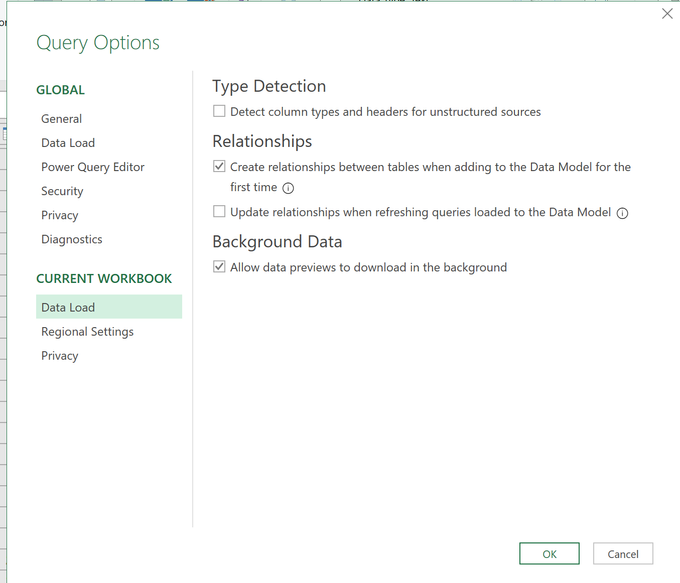
Task: Disable Allow data previews background download
Action: (x=219, y=267)
